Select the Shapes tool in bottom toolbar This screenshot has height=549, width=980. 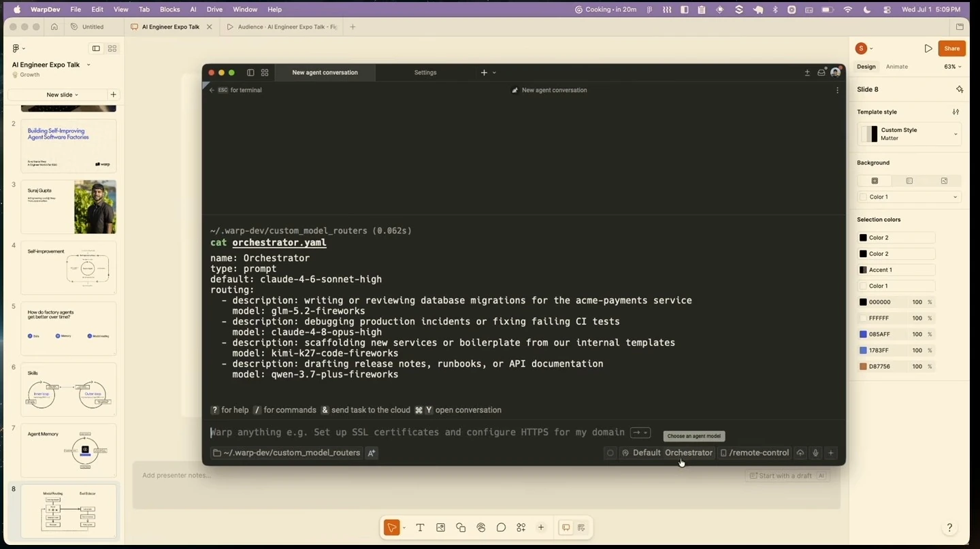pyautogui.click(x=461, y=527)
